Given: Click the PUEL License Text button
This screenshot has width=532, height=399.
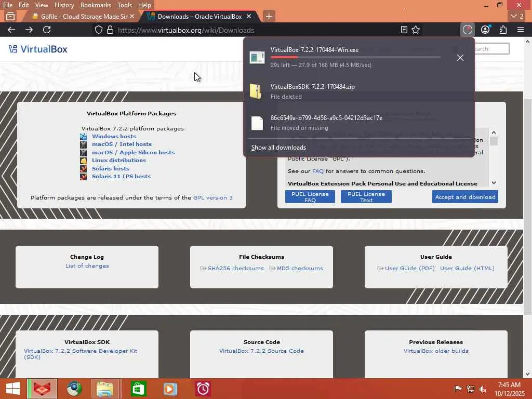Looking at the screenshot, I should (366, 197).
